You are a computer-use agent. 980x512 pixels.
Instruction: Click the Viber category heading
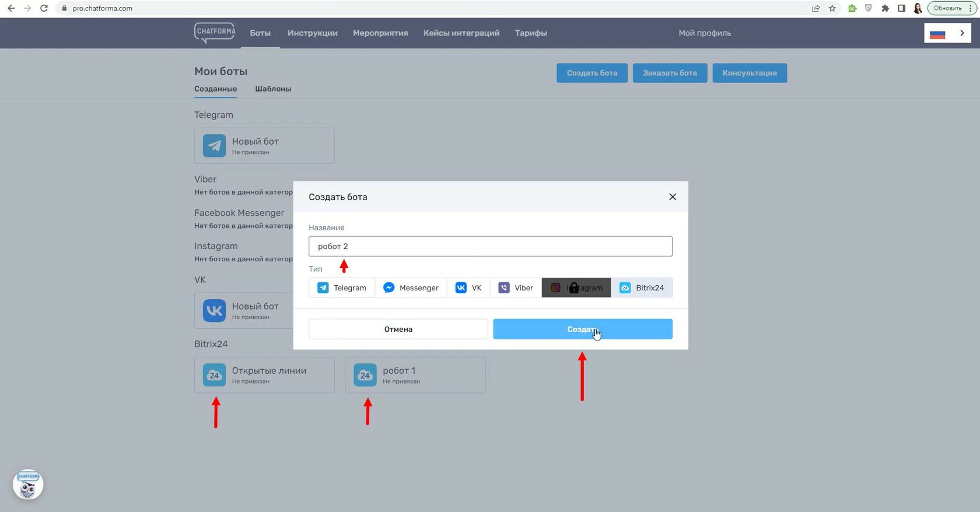205,179
